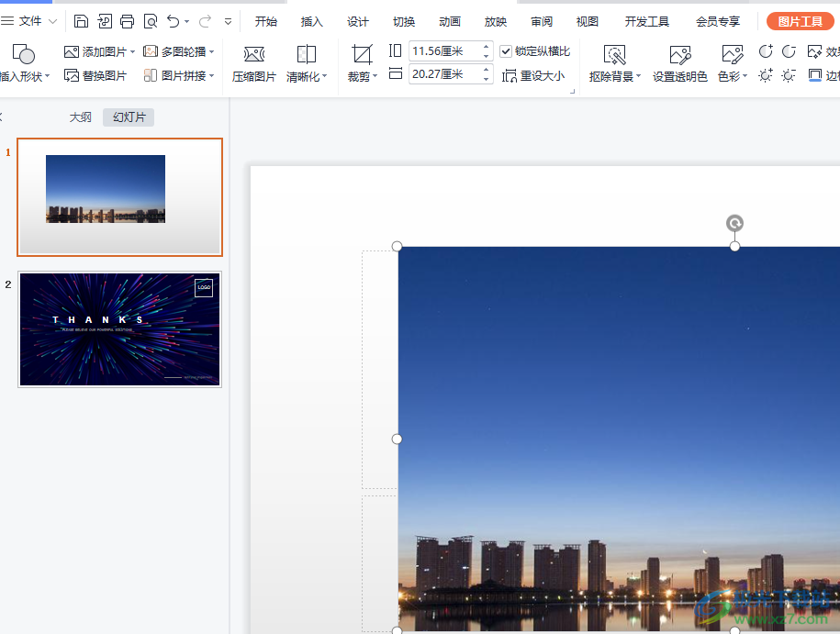Switch to the 开发工具 tab
This screenshot has height=634, width=840.
pyautogui.click(x=647, y=21)
